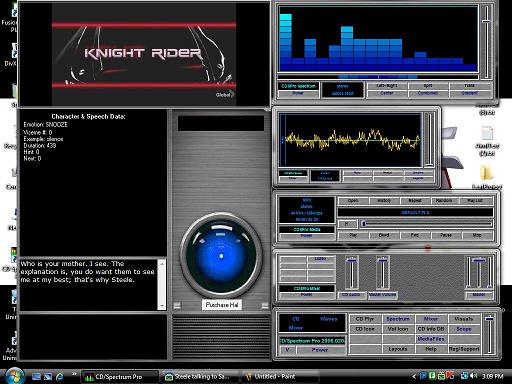Select Gradient in spectrum panel
512x384 pixels.
(x=470, y=93)
